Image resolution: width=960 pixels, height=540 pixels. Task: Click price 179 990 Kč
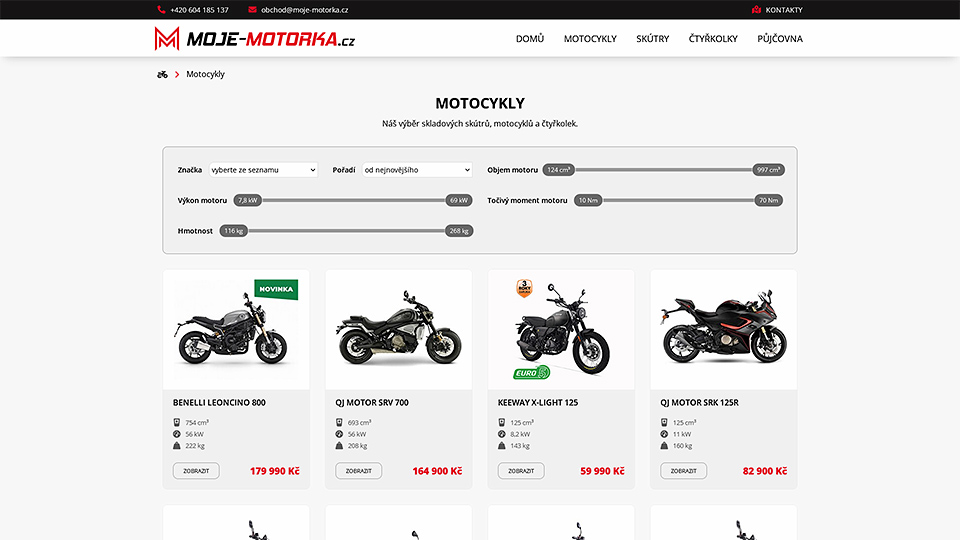click(274, 471)
